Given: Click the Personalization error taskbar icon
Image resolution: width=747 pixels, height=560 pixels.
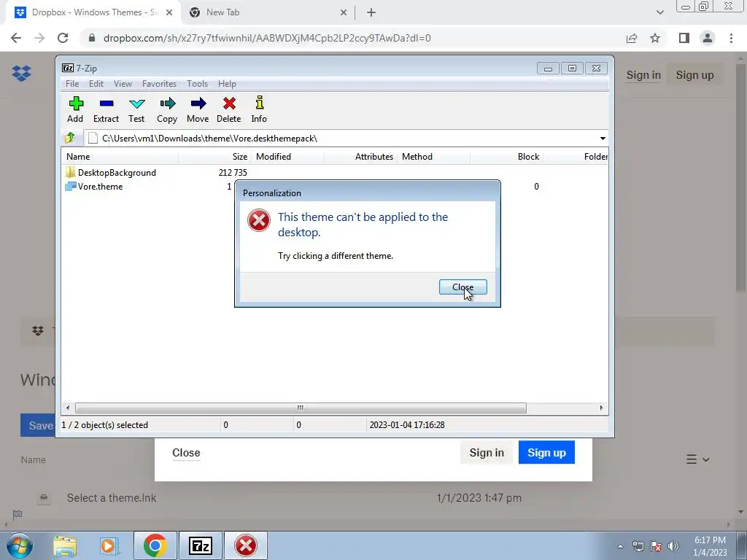Looking at the screenshot, I should click(246, 545).
